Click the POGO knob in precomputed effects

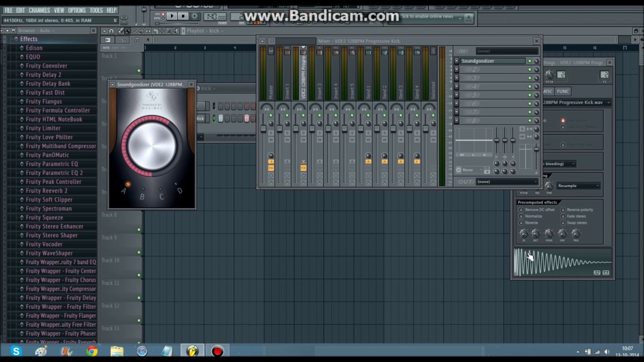tap(549, 233)
